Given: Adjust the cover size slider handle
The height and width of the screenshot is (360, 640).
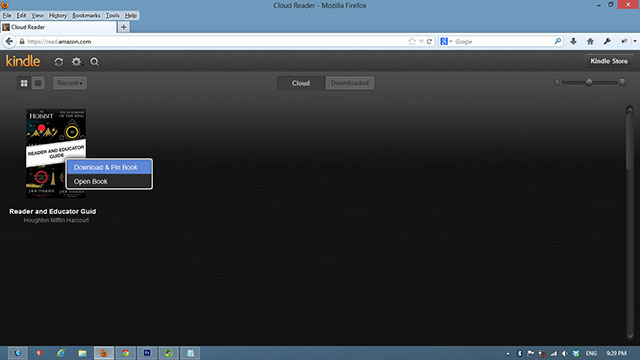Looking at the screenshot, I should [x=589, y=82].
